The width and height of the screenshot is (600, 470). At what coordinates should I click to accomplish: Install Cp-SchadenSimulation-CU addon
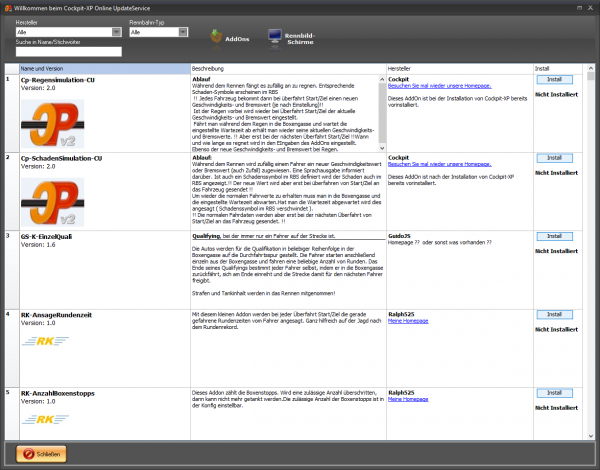[x=554, y=158]
